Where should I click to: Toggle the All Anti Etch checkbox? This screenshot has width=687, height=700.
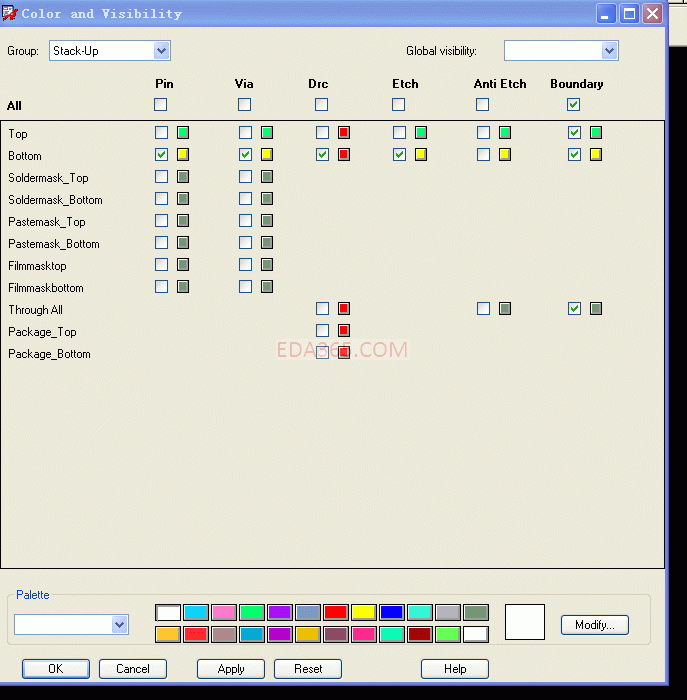(x=483, y=104)
